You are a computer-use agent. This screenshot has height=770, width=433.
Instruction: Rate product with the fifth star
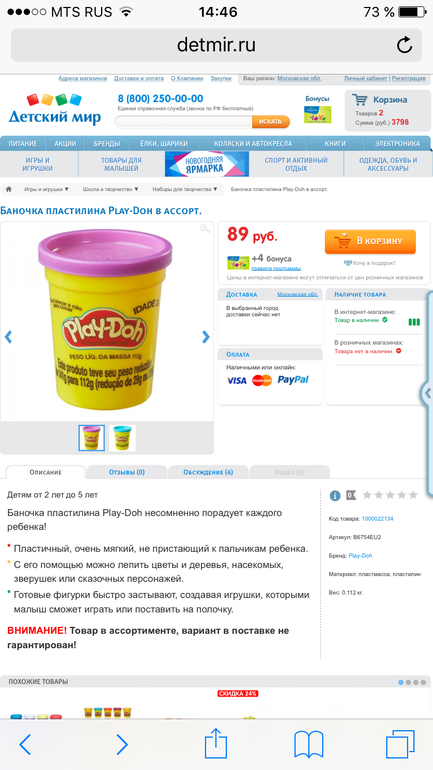413,495
